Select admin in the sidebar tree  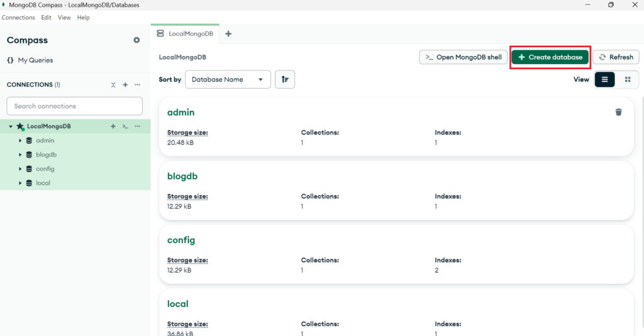pos(45,140)
